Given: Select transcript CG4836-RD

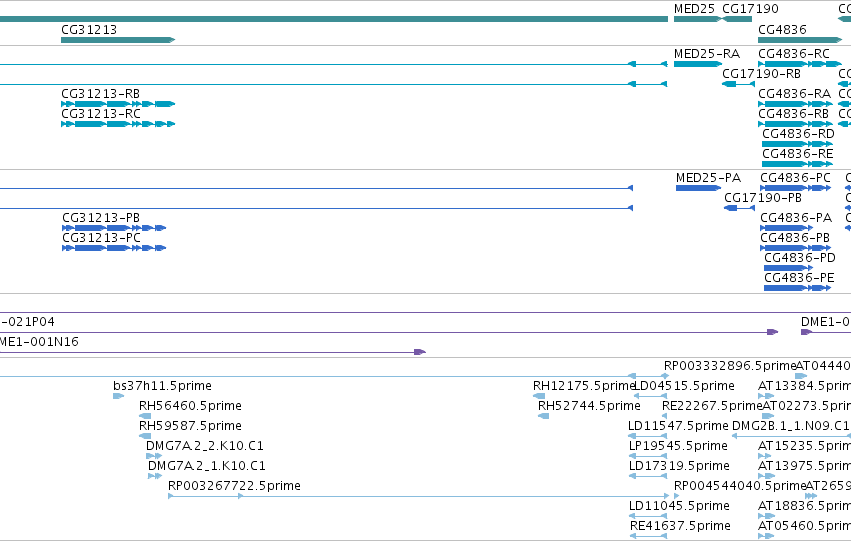Looking at the screenshot, I should pos(797,144).
